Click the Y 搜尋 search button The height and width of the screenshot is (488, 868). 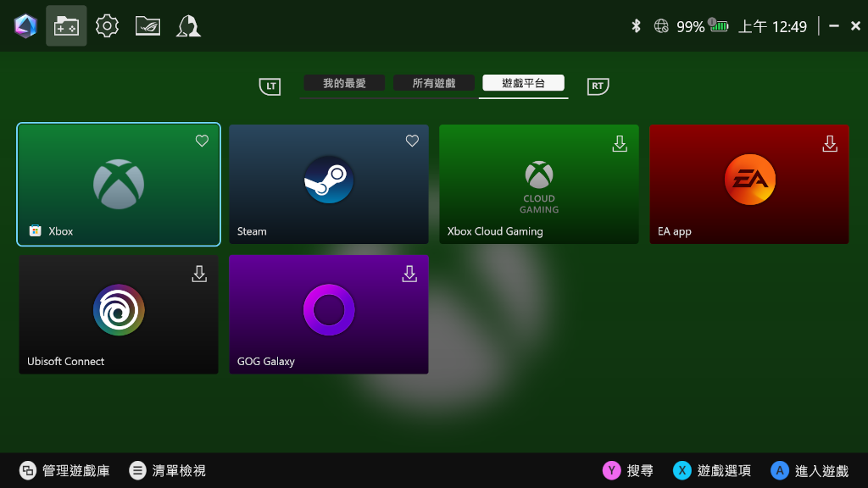(628, 470)
